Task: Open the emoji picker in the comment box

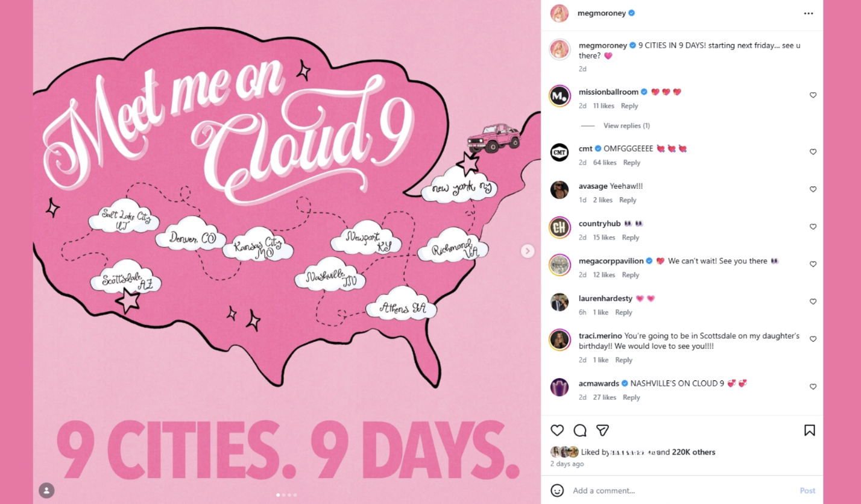Action: tap(558, 490)
